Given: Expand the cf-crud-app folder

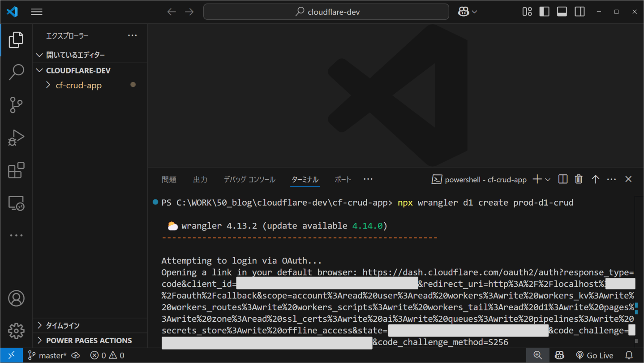Looking at the screenshot, I should pos(90,85).
